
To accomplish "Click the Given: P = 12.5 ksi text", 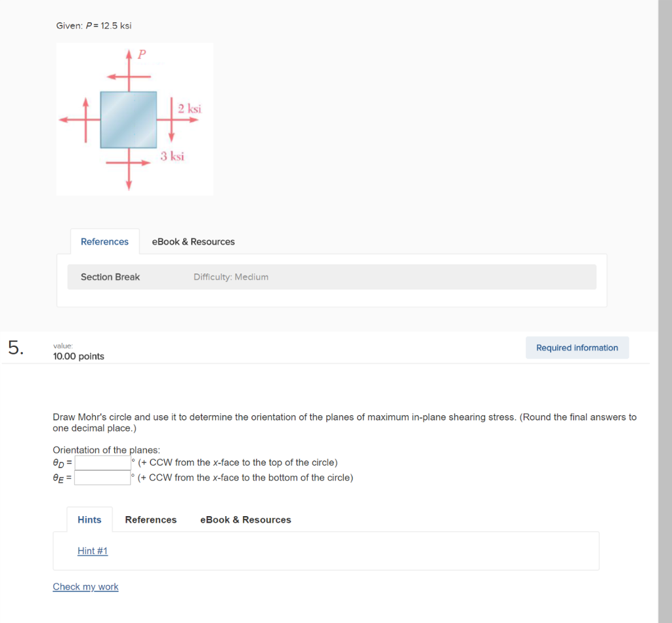I will tap(94, 26).
